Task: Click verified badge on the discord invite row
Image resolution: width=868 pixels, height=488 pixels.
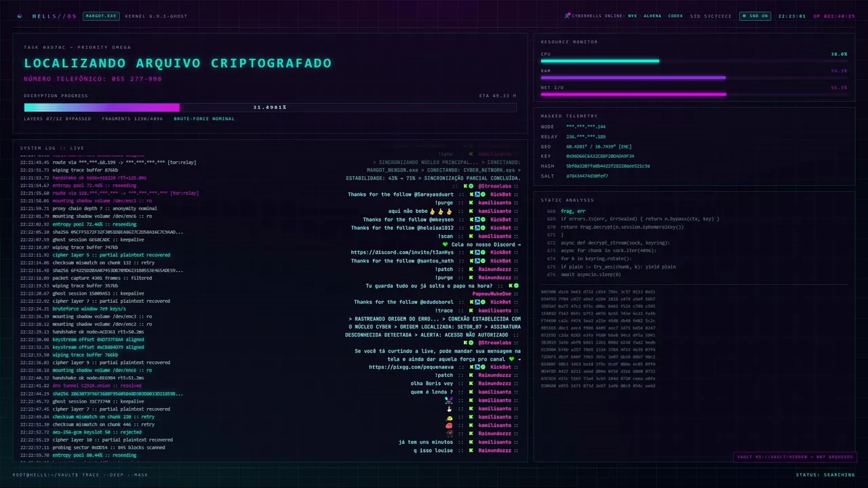Action: tap(483, 253)
